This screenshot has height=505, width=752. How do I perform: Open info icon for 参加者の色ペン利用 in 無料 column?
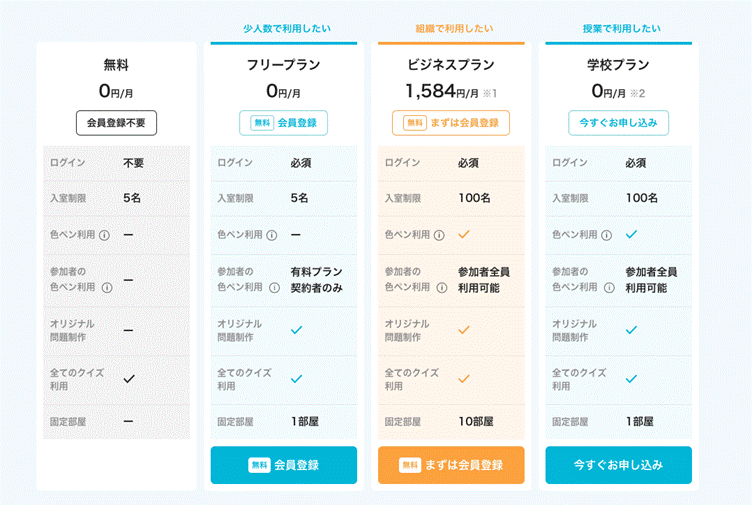click(x=107, y=287)
